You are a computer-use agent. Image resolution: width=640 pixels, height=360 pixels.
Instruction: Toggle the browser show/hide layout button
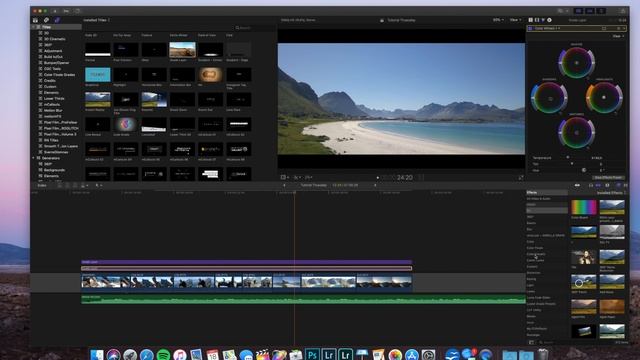point(578,11)
